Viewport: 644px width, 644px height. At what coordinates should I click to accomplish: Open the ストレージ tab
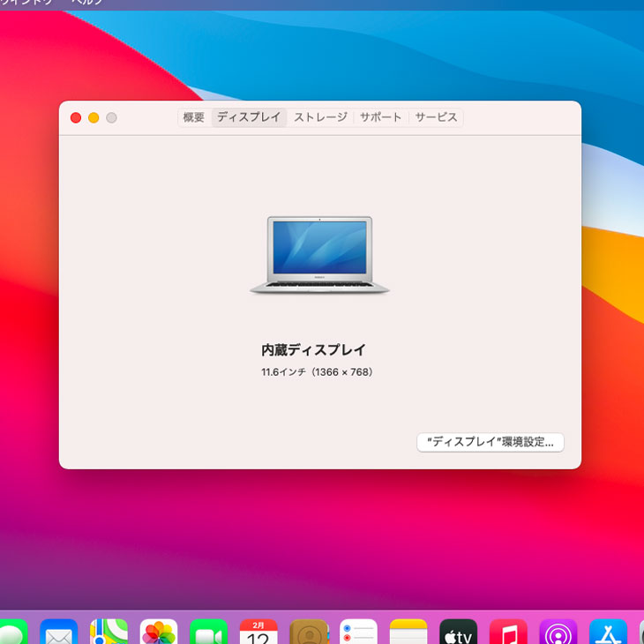[320, 117]
